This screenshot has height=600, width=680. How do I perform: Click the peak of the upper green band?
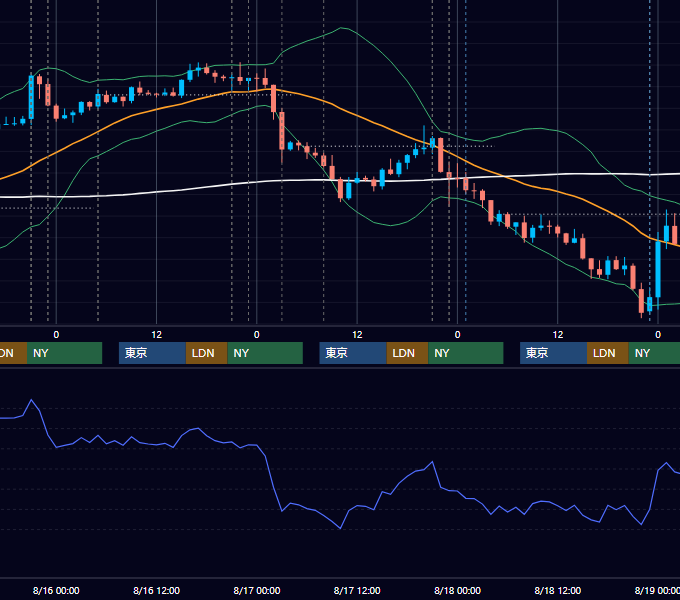(342, 28)
